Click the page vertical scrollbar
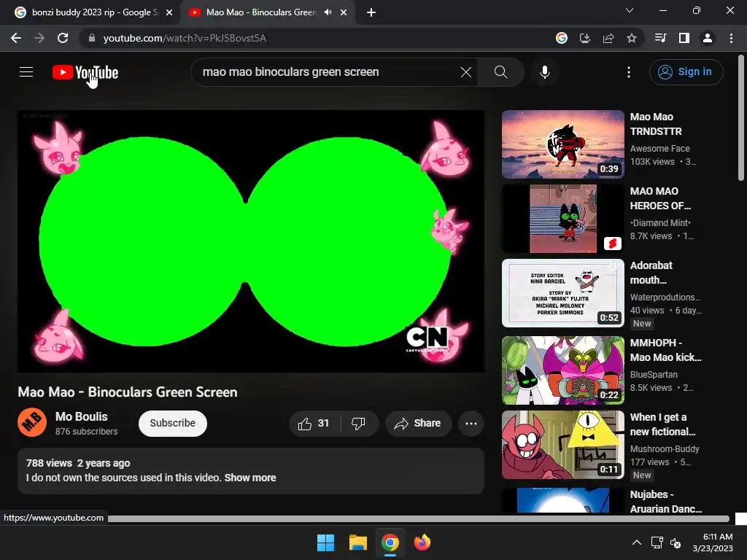Image resolution: width=747 pixels, height=560 pixels. coord(741,118)
